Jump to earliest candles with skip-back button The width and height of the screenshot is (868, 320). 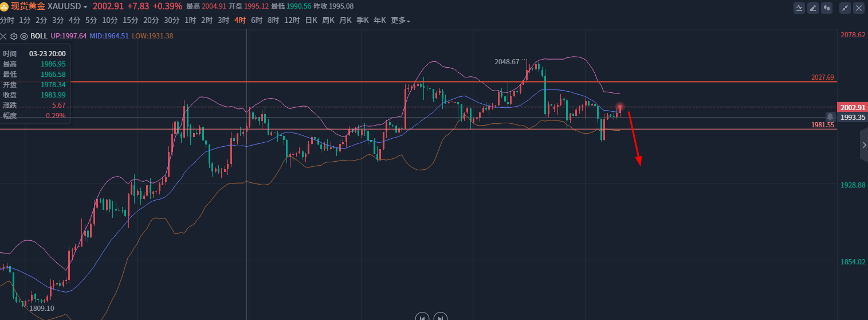pos(422,317)
